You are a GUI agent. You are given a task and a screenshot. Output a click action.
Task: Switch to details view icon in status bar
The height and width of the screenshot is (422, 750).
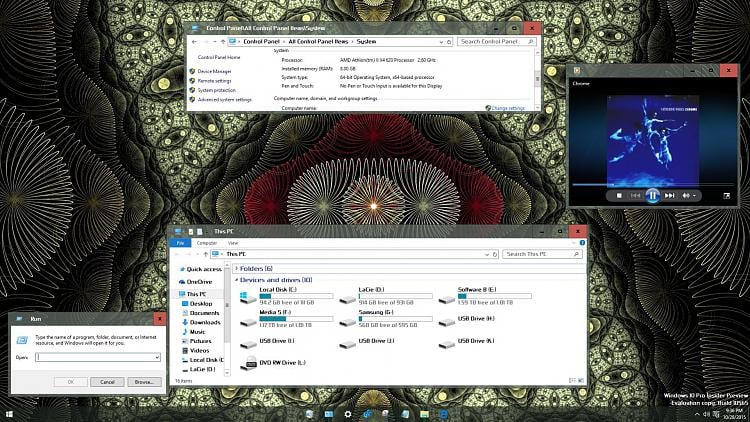(x=572, y=381)
